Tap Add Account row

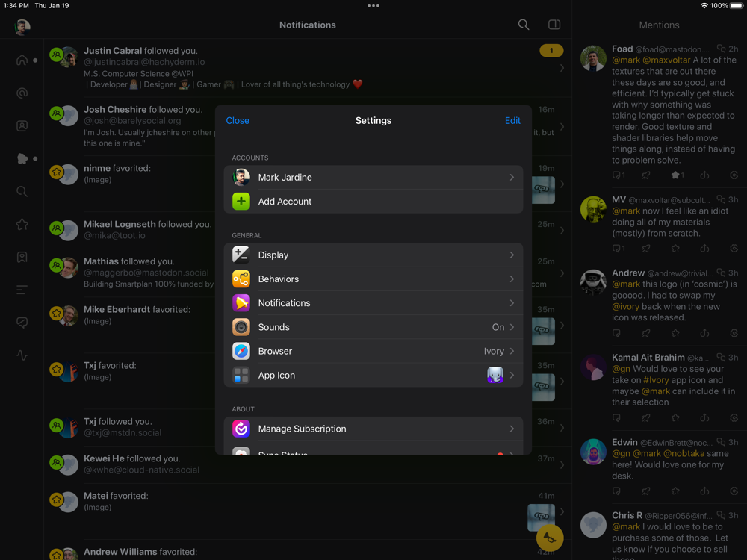coord(373,202)
